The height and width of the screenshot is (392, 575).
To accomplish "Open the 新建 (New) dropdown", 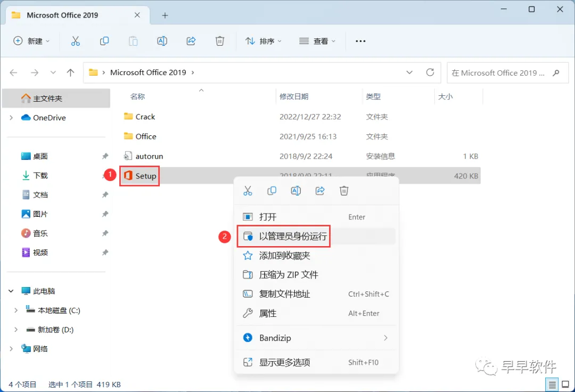I will coord(31,41).
